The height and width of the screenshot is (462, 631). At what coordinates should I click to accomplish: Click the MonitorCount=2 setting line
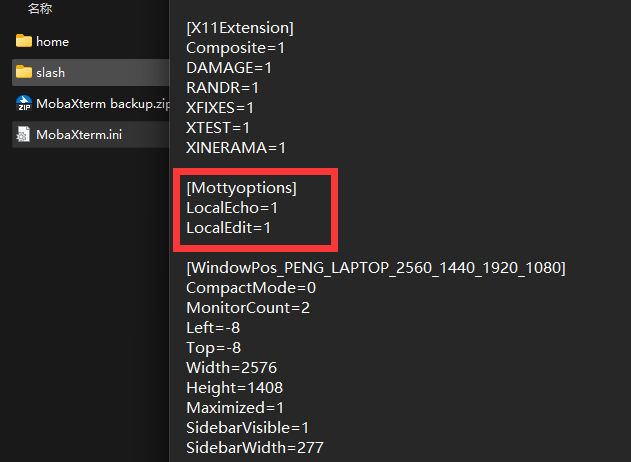tap(247, 308)
